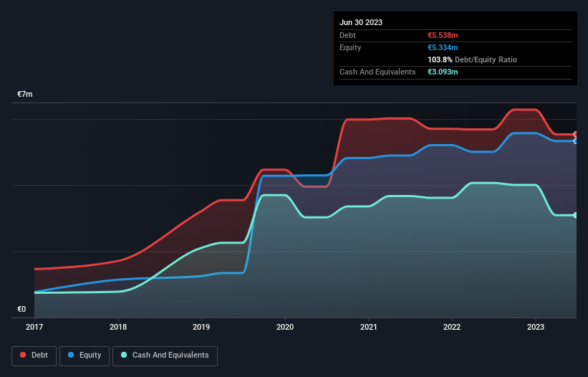Click the red Debt legend dot
Viewport: 588px width, 377px height.
pos(23,355)
